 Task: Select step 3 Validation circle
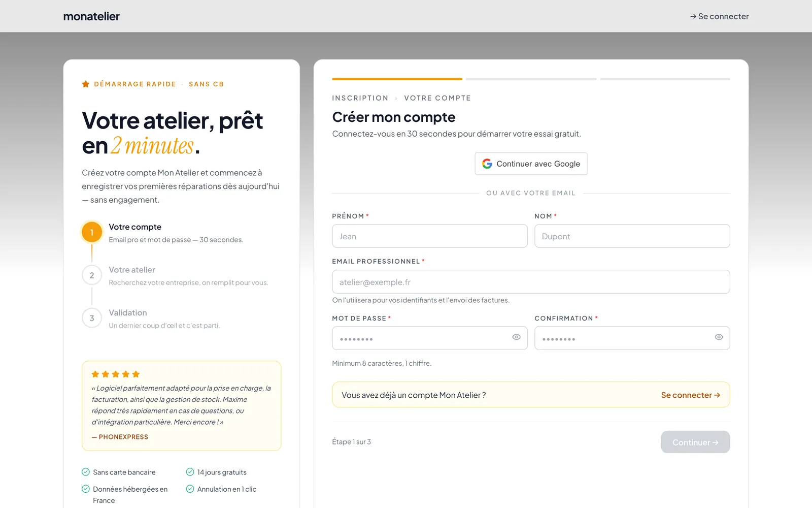tap(92, 318)
